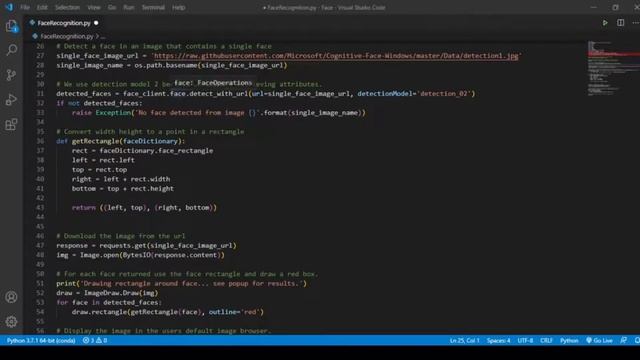Click the code minimap overview
The height and width of the screenshot is (360, 640).
[x=612, y=69]
